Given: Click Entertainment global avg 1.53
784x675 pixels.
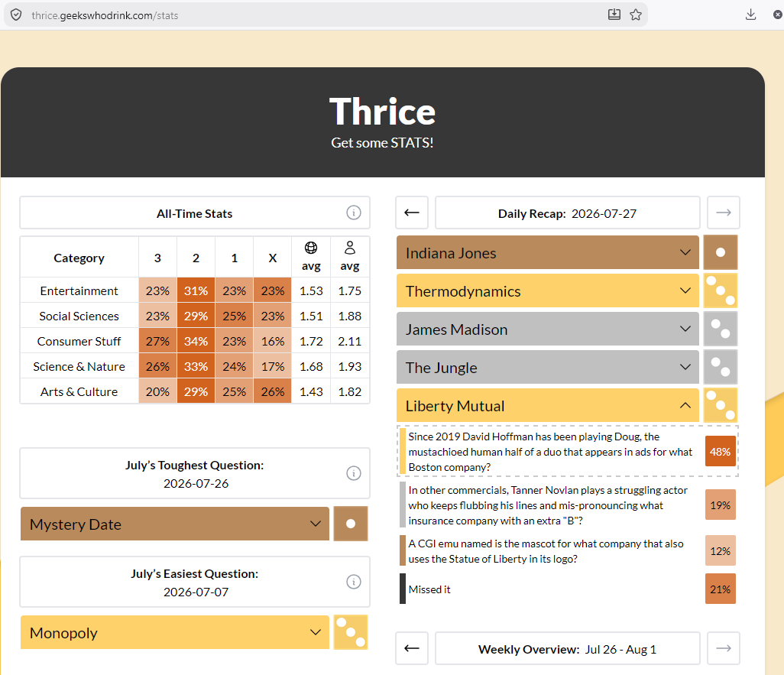Looking at the screenshot, I should 311,290.
